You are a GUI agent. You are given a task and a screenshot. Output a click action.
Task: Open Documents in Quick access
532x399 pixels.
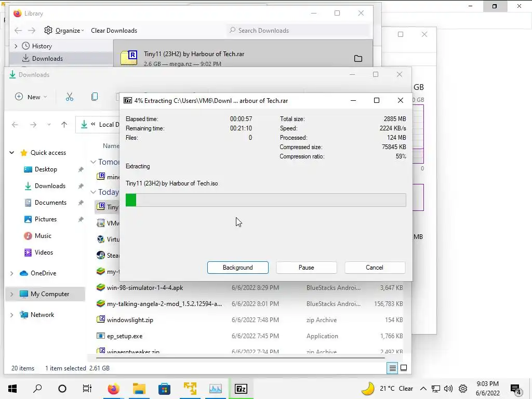click(50, 203)
